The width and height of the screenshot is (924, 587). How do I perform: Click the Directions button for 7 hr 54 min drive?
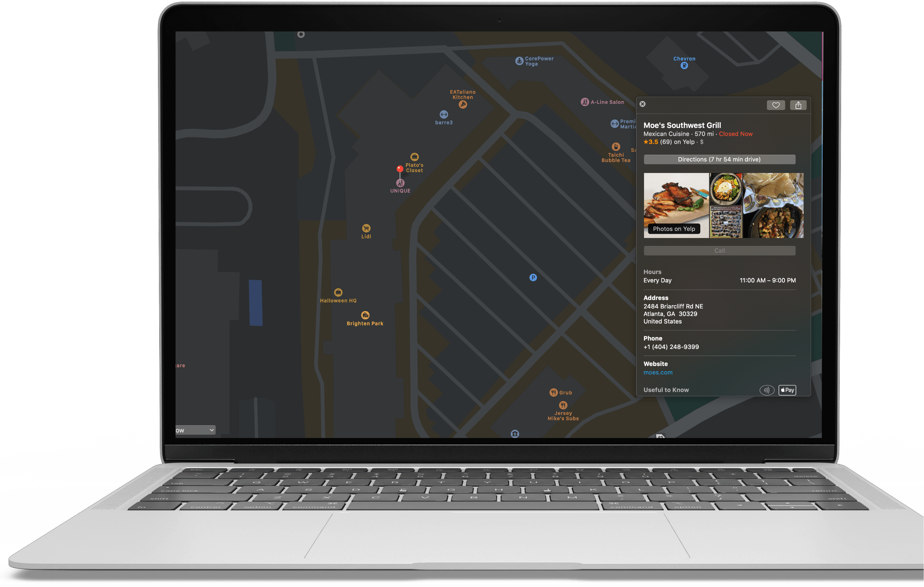click(x=719, y=159)
